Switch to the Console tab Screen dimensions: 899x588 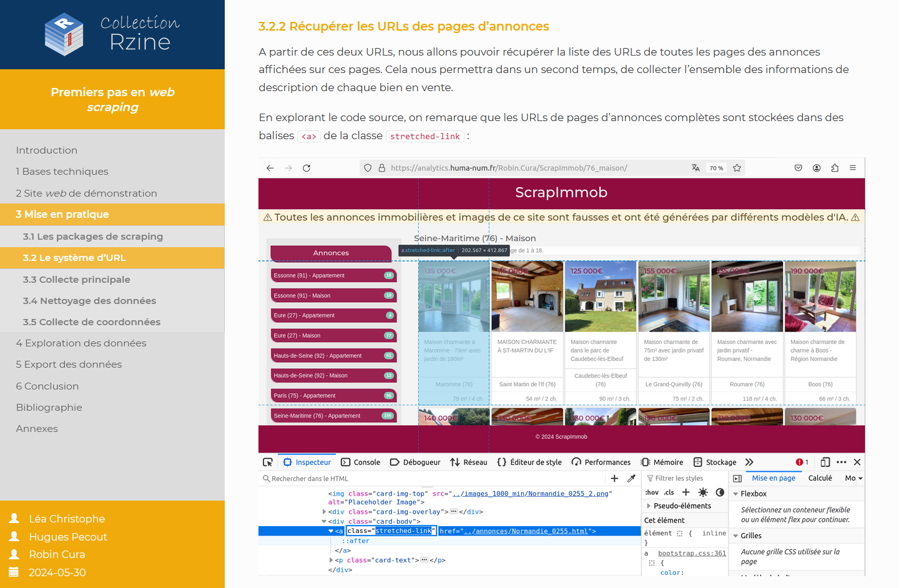[361, 462]
